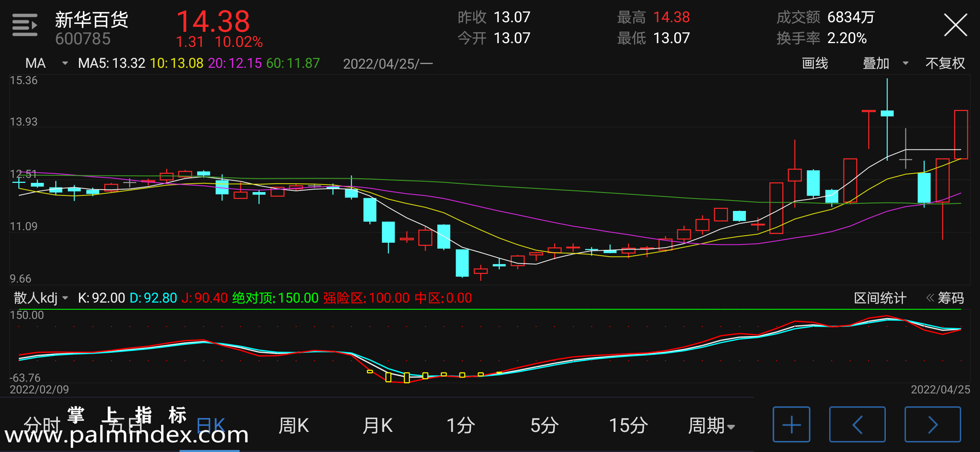Click the 画线 draw line button
This screenshot has height=452, width=980.
point(815,63)
